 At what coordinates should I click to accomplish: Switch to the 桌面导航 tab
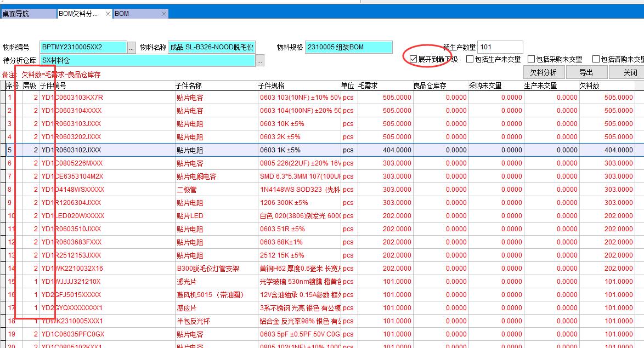pos(27,14)
